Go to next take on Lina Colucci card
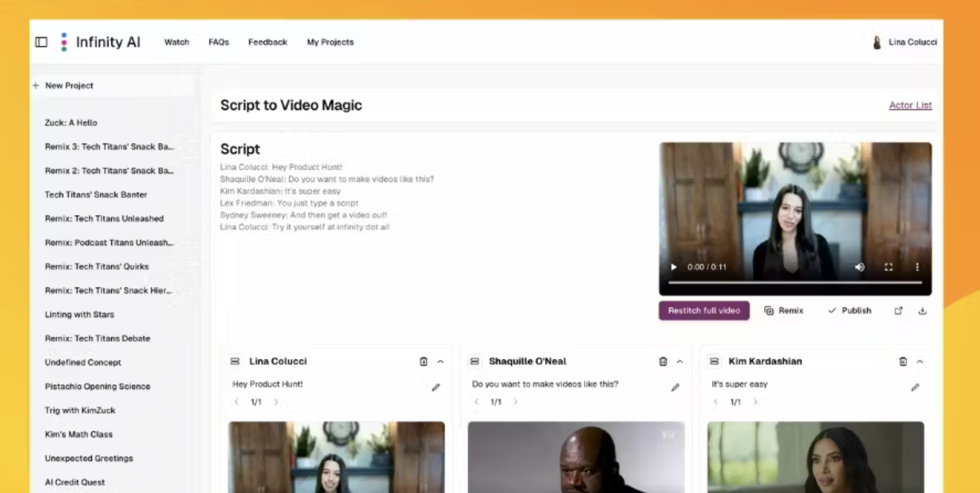This screenshot has width=980, height=493. tap(276, 402)
